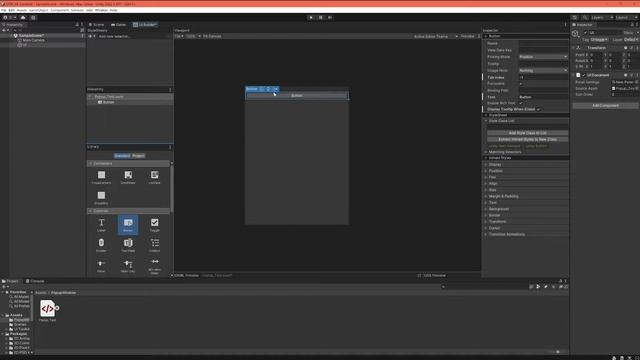Toggle Display Tooltip When Elided checkbox
This screenshot has height=360, width=640.
(x=538, y=109)
